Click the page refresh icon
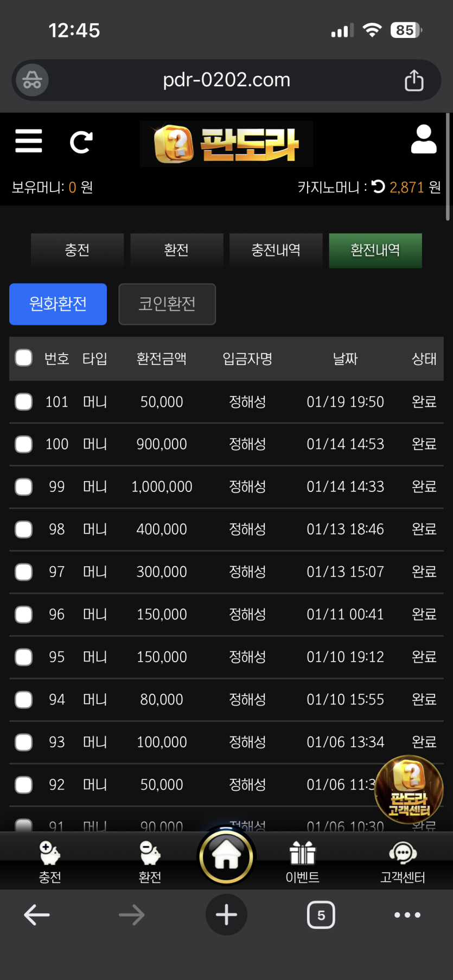Screen dimensions: 453x980 (x=81, y=142)
